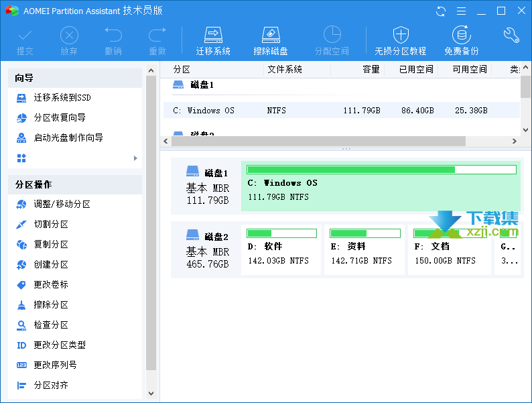Click the partition list horizontal scrollbar

point(318,141)
